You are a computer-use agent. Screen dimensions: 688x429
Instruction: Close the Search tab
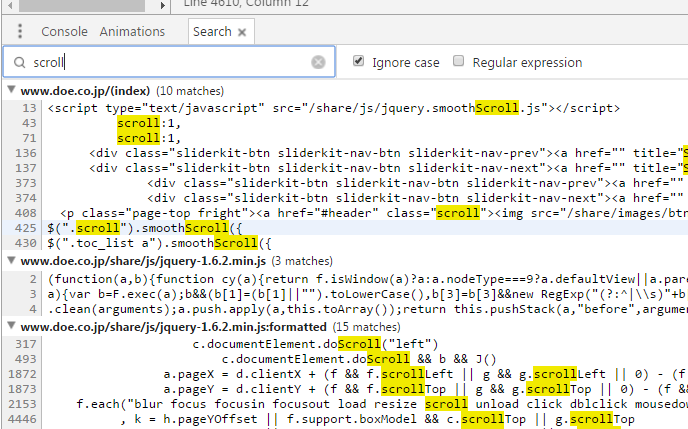pos(242,32)
